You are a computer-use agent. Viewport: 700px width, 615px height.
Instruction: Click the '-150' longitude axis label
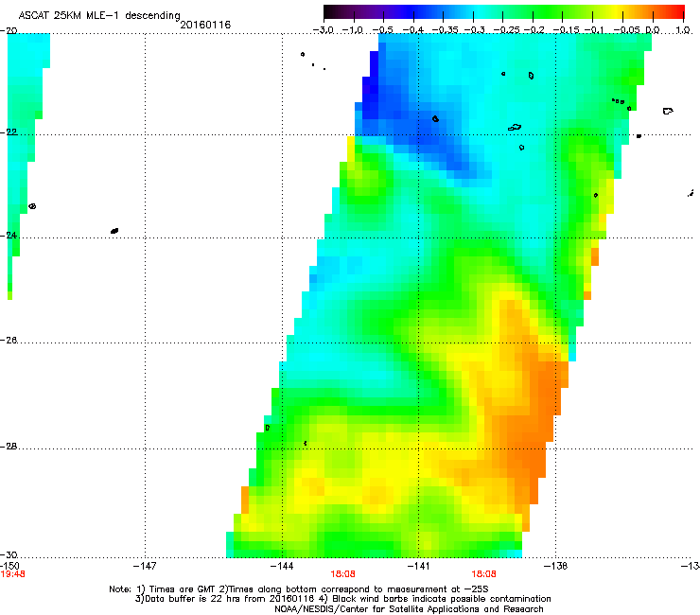(x=9, y=566)
